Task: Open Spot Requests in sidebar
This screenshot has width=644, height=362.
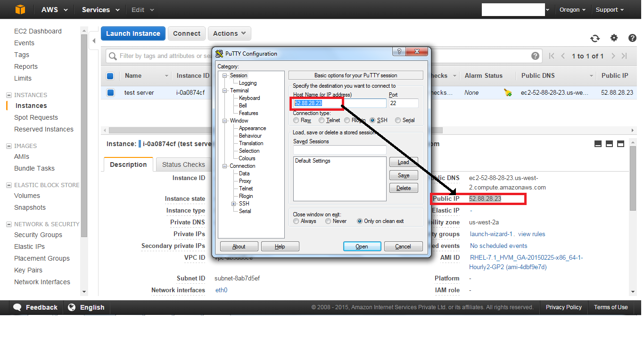Action: click(36, 117)
